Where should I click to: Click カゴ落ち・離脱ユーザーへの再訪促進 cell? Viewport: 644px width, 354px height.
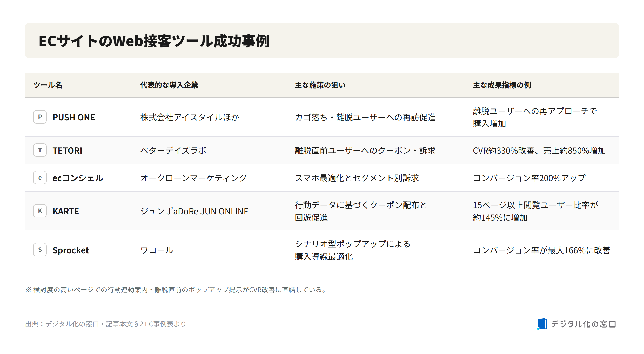pyautogui.click(x=365, y=117)
